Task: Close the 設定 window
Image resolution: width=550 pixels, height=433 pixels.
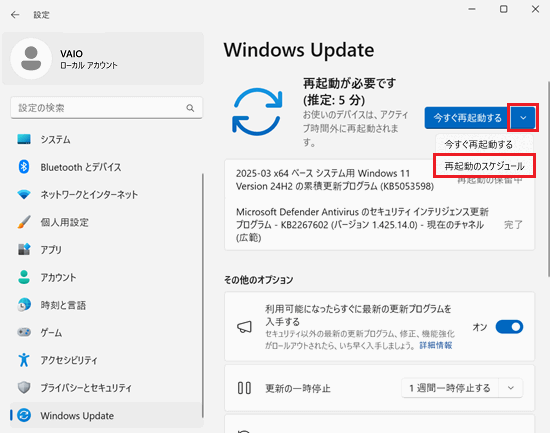Action: tap(535, 9)
